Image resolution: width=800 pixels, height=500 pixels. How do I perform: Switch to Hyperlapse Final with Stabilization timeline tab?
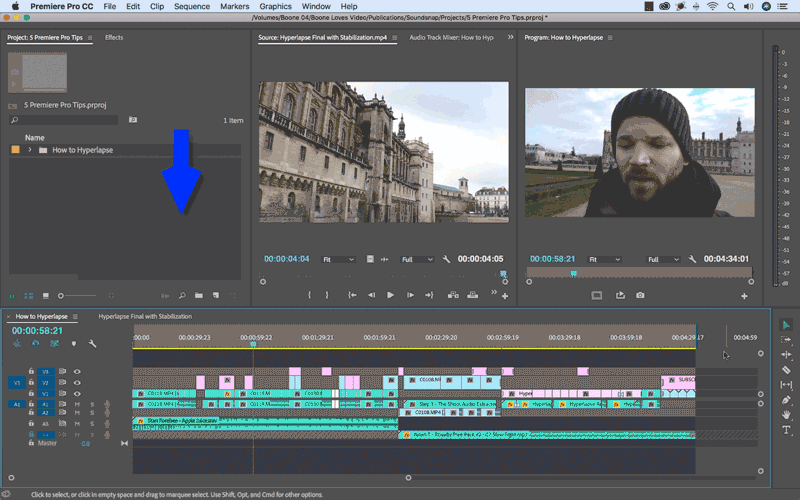(145, 317)
